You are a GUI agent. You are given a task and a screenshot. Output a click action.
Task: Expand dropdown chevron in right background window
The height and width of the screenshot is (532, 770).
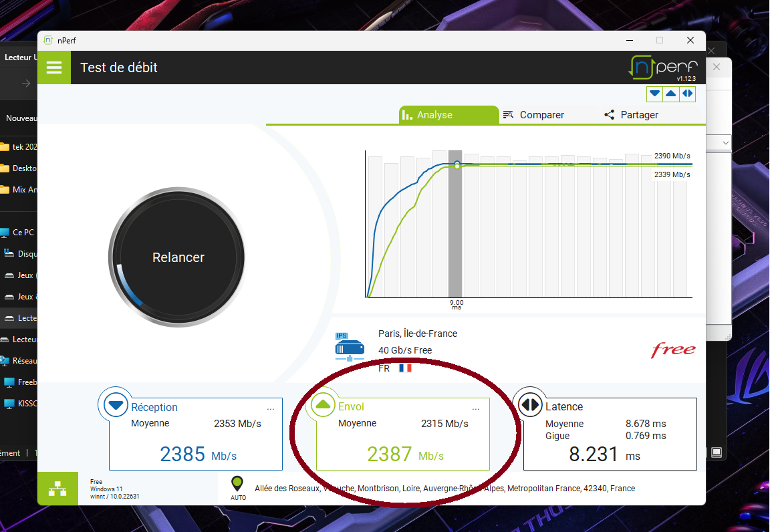pyautogui.click(x=725, y=143)
